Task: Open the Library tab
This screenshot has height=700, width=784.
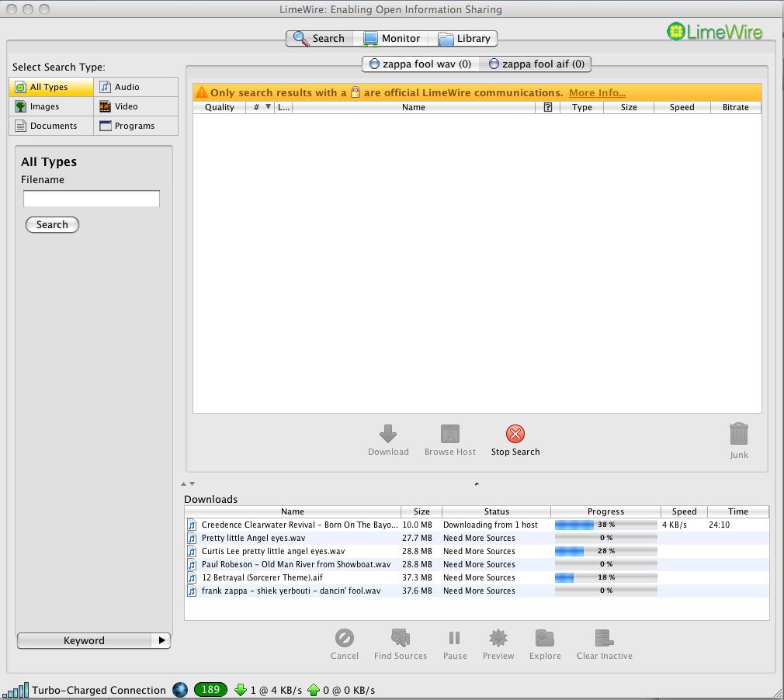Action: (463, 39)
